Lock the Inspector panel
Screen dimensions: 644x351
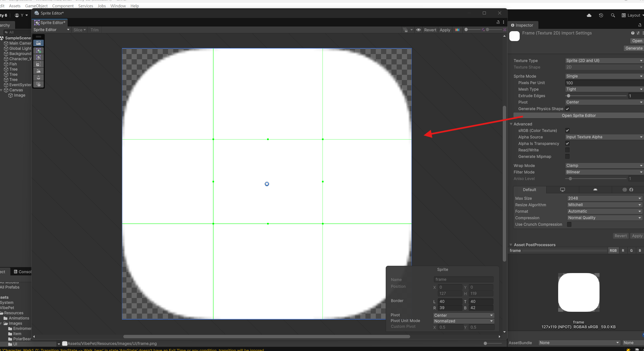640,25
